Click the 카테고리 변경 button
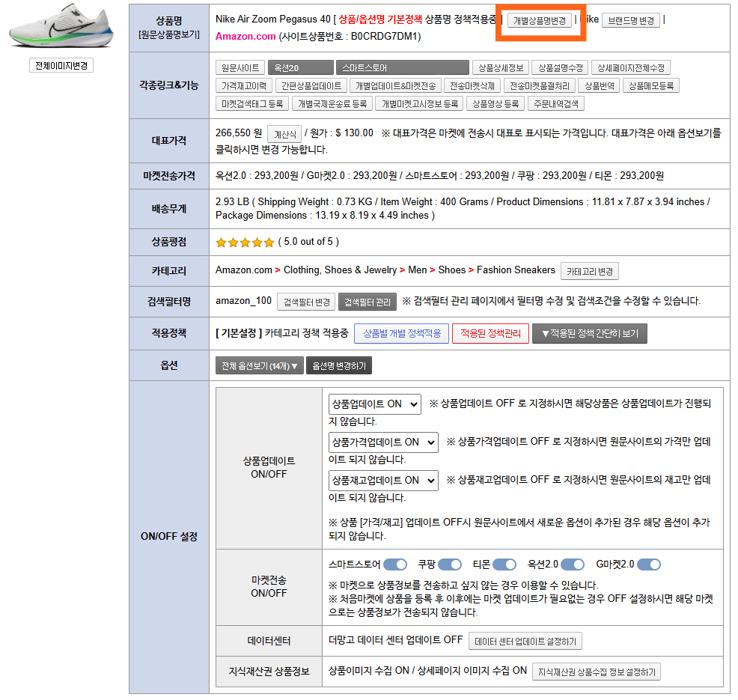Image resolution: width=738 pixels, height=700 pixels. pos(590,271)
